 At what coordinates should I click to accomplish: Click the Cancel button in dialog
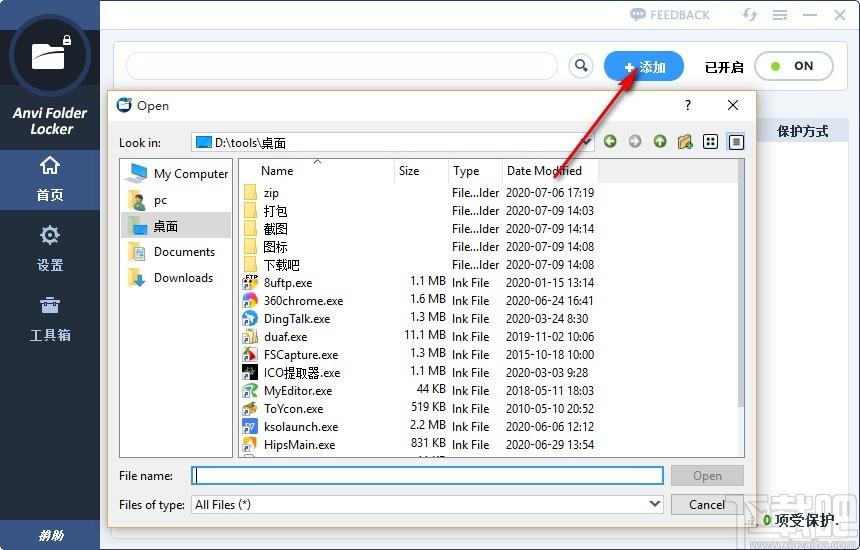coord(707,504)
